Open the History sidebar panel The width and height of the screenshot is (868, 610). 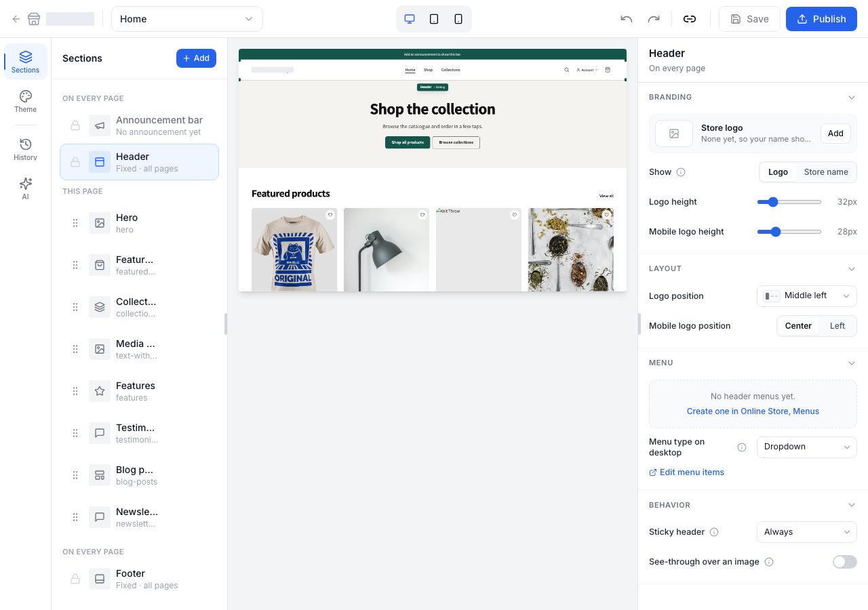[x=26, y=149]
